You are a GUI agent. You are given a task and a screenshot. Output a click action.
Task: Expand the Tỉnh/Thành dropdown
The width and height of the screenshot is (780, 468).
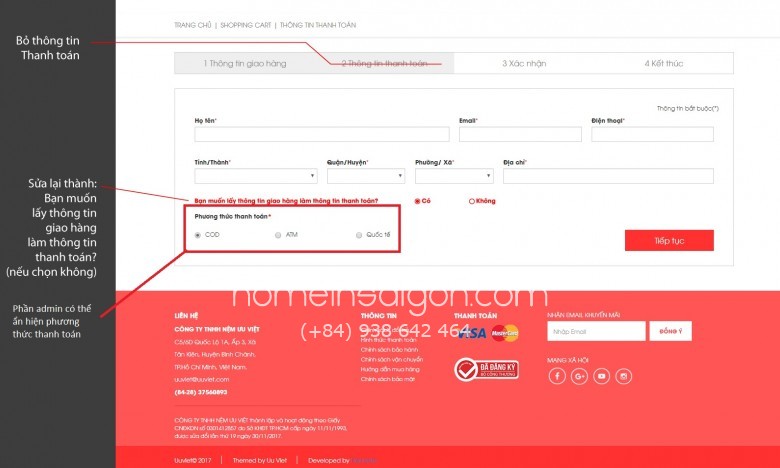[x=255, y=176]
